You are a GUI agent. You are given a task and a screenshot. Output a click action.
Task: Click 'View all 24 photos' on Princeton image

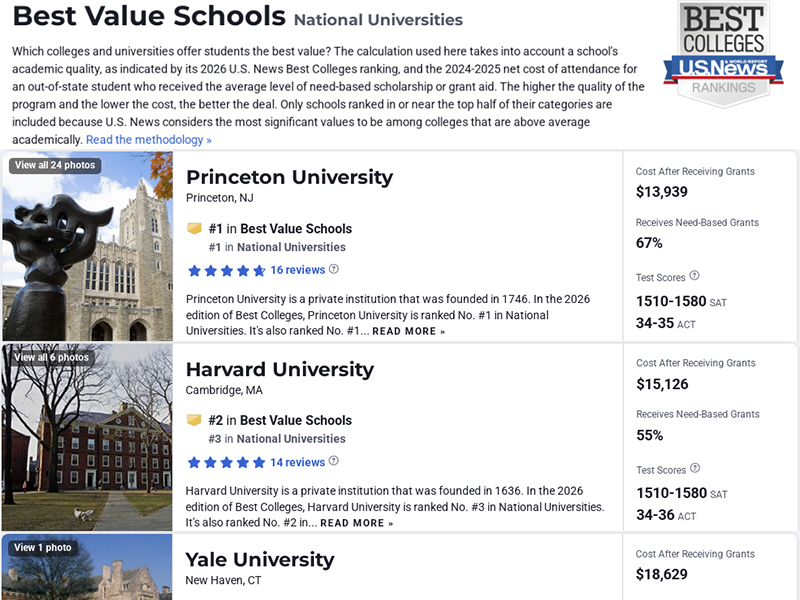coord(55,165)
